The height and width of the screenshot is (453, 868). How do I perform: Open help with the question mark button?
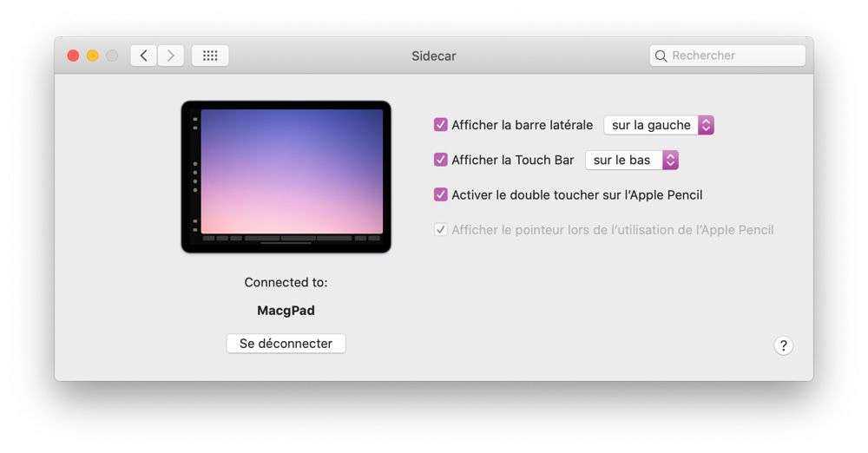tap(783, 345)
